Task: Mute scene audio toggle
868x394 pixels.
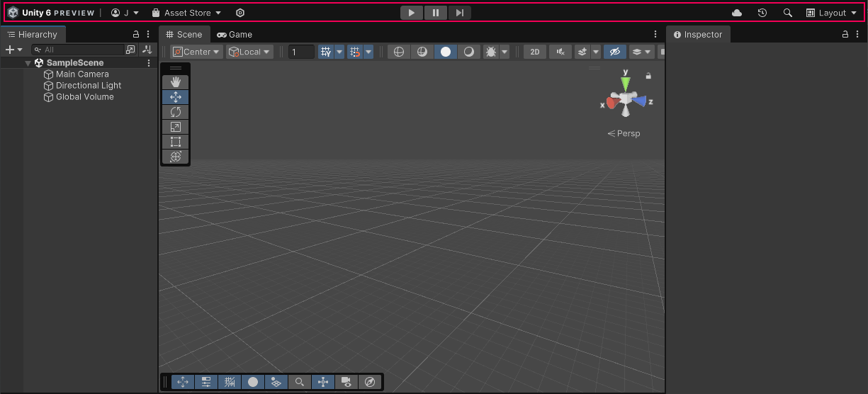Action: tap(560, 52)
